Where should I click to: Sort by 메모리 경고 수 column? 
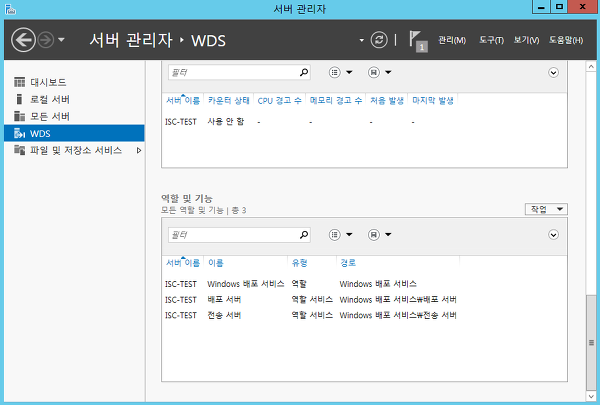tap(336, 101)
